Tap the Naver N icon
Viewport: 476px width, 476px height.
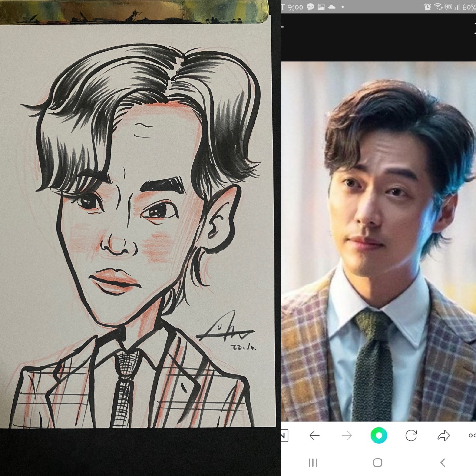pos(284,436)
